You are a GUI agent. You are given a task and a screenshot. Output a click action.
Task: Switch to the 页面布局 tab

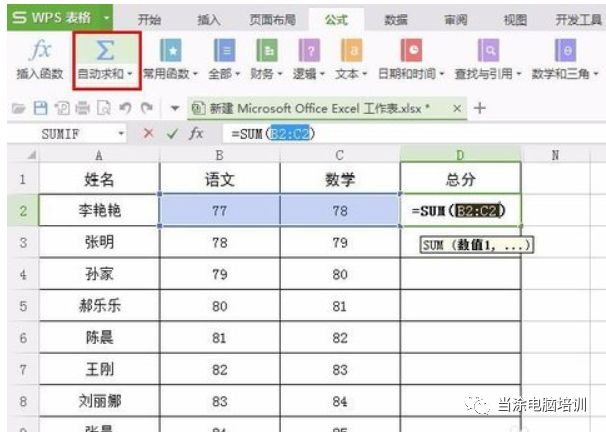[x=272, y=19]
